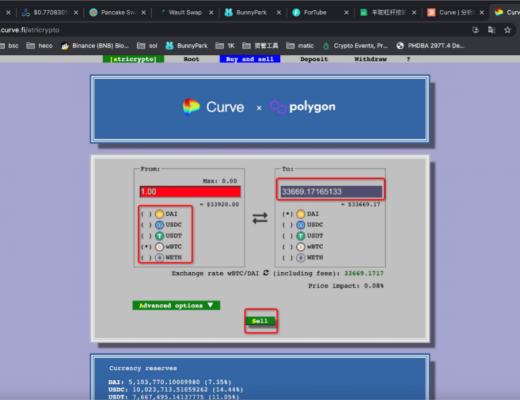The width and height of the screenshot is (520, 400).
Task: Click the Currency reserves heading
Action: [x=143, y=368]
